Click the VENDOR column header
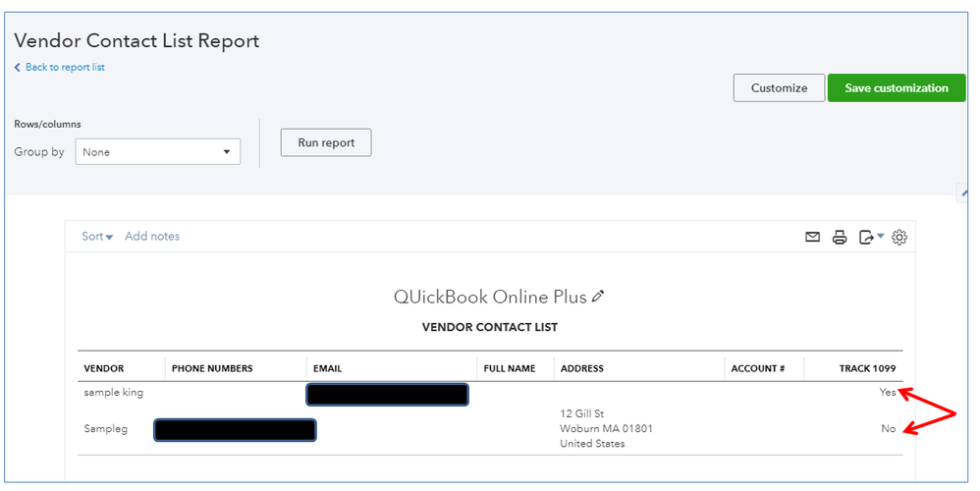The width and height of the screenshot is (980, 491). 104,368
